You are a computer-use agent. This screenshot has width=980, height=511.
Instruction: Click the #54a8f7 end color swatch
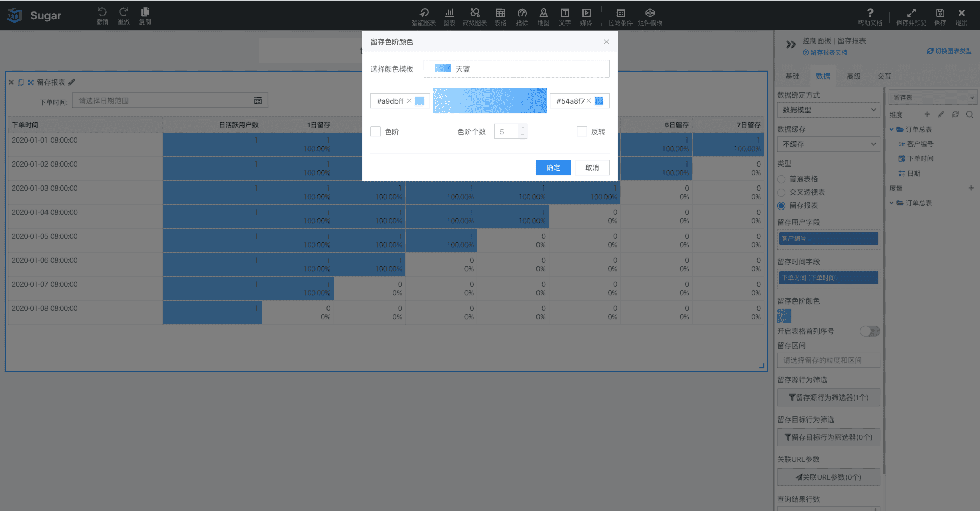[x=599, y=101]
